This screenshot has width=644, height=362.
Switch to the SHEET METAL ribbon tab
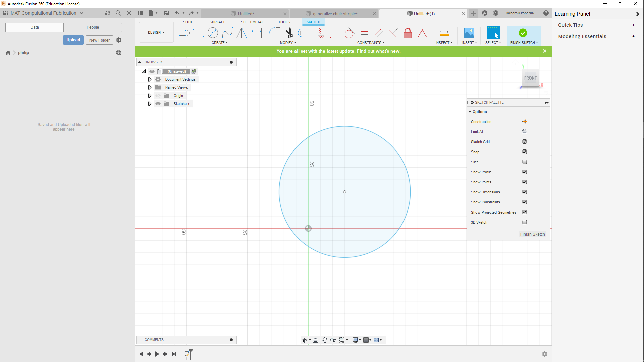(252, 22)
